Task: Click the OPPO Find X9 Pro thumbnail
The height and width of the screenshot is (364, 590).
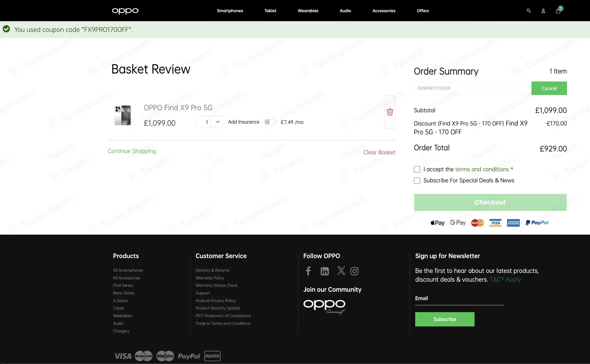Action: (123, 115)
